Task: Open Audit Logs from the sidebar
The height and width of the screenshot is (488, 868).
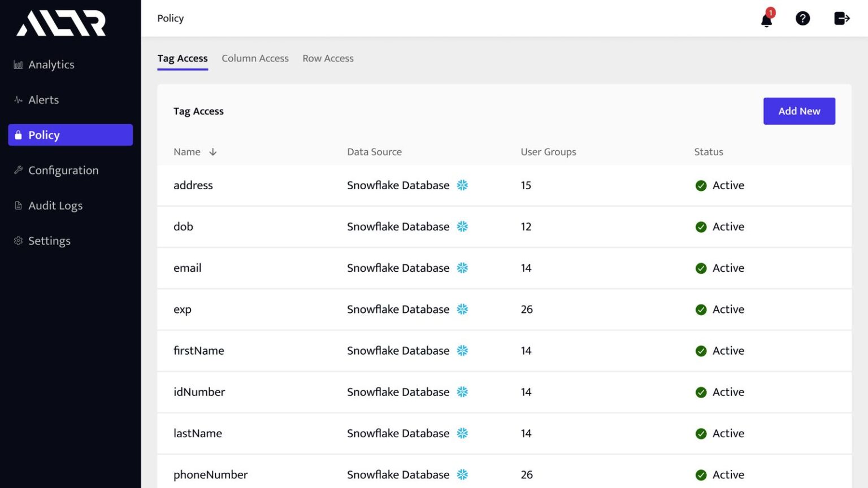Action: [55, 206]
